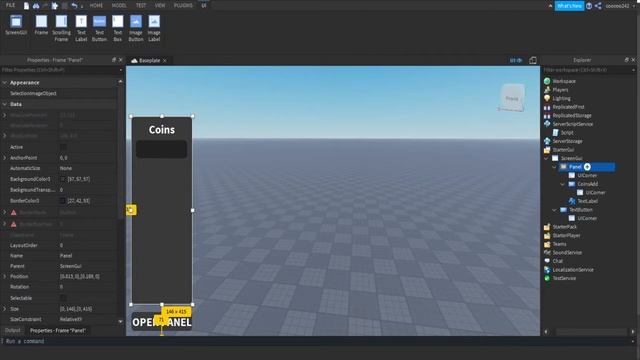The width and height of the screenshot is (640, 360).
Task: Click the BackgroundColor3 color swatch
Action: (63, 179)
